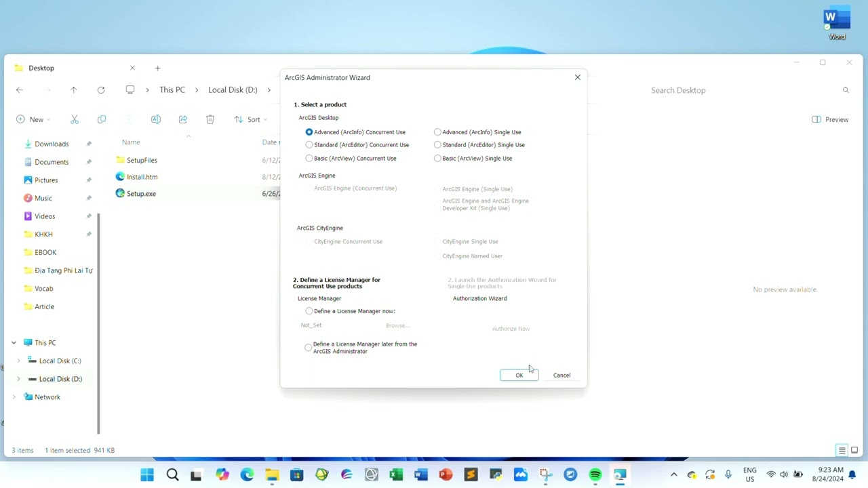Open Spotify from the taskbar
868x488 pixels.
[595, 475]
